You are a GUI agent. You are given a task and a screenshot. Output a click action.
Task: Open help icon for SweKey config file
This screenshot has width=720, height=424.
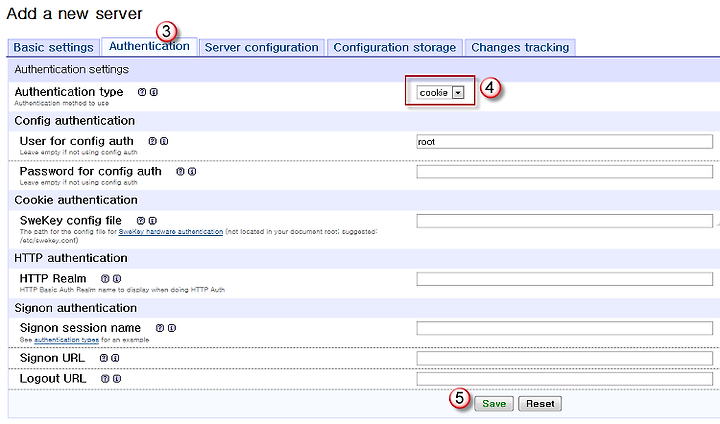(141, 220)
